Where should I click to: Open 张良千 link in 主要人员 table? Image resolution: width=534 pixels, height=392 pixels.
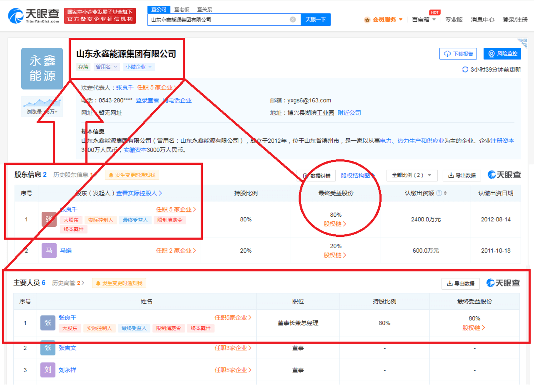[67, 318]
